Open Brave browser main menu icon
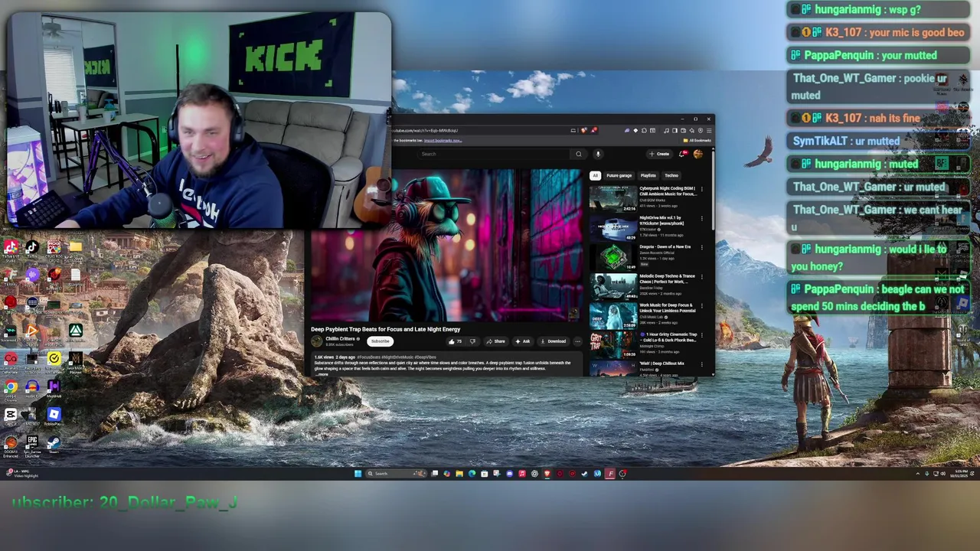 pos(709,131)
